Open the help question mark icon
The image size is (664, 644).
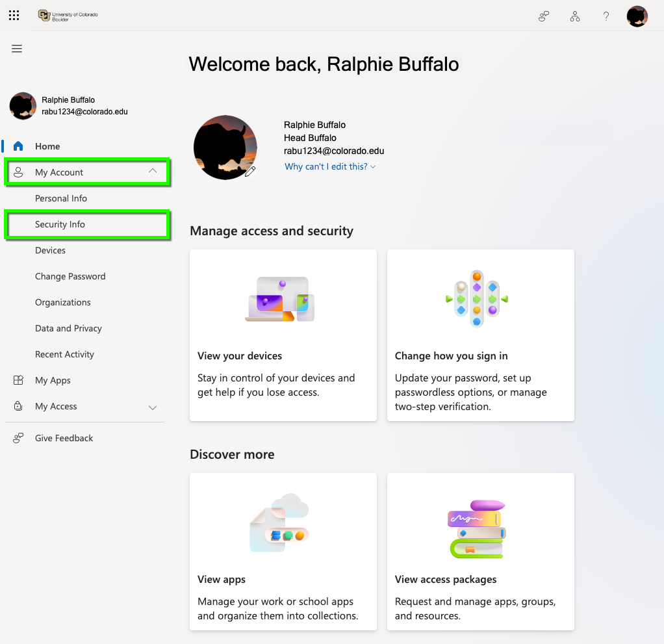tap(606, 16)
